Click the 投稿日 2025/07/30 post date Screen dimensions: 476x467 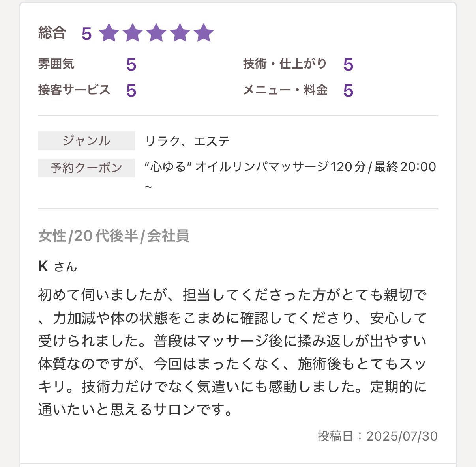click(377, 436)
